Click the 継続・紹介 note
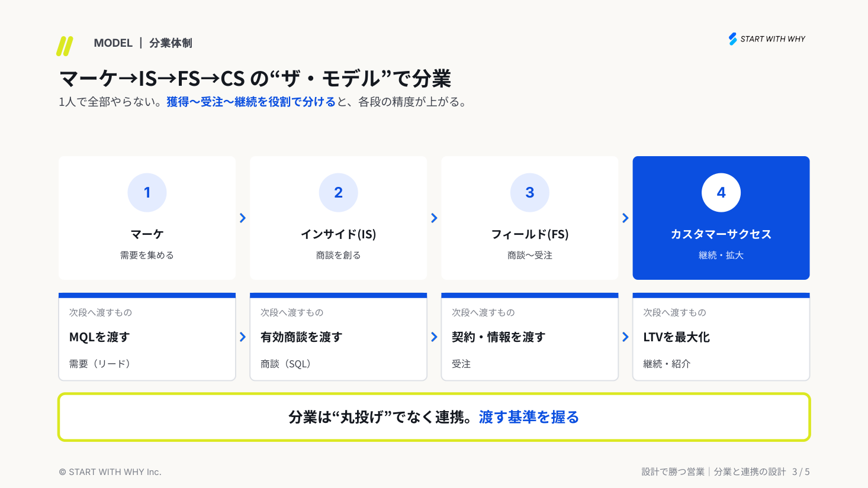Viewport: 868px width, 488px height. pos(667,364)
